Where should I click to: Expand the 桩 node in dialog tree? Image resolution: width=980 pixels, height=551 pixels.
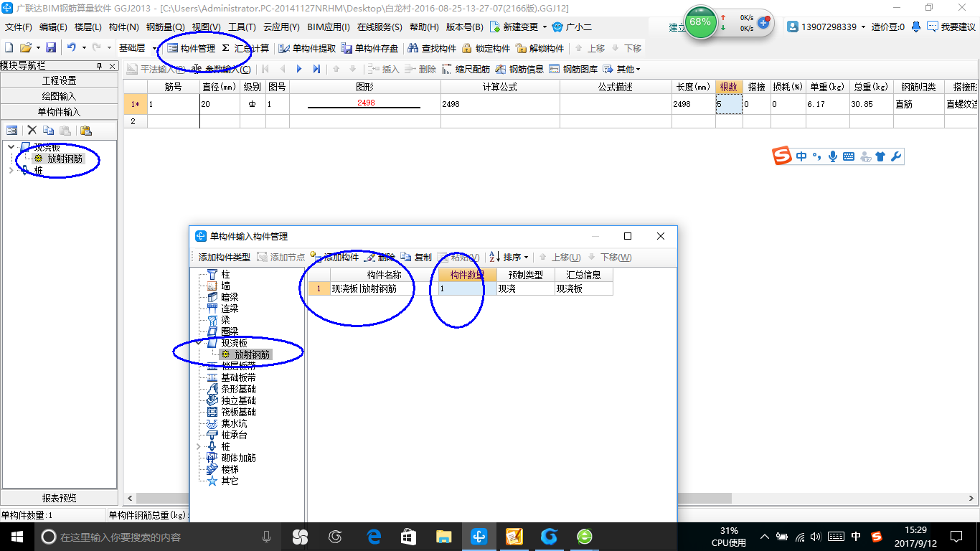click(199, 446)
